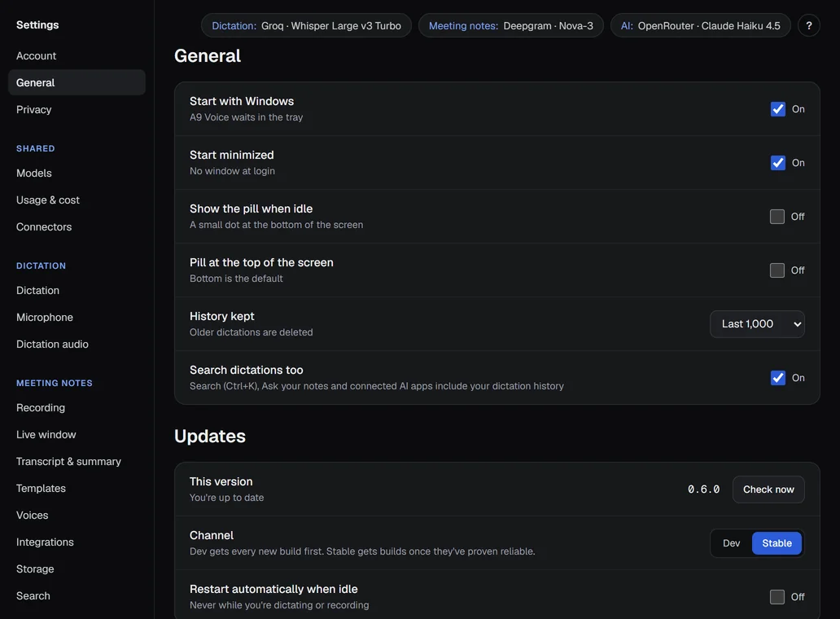Click the Check now button
Image resolution: width=840 pixels, height=619 pixels.
click(768, 489)
